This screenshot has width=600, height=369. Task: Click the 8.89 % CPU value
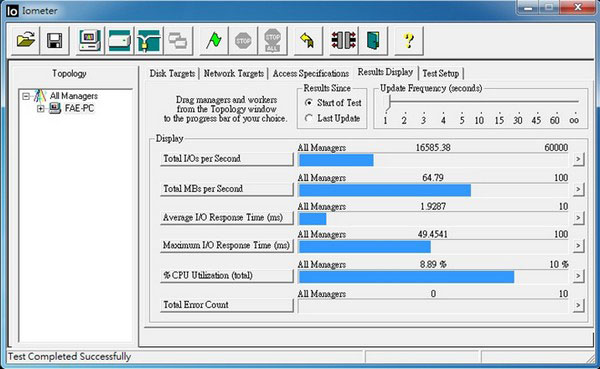433,265
